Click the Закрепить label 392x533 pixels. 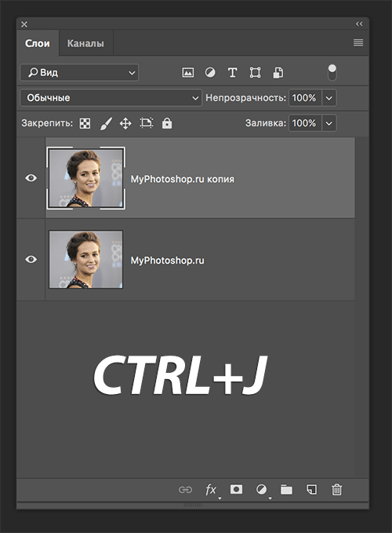click(x=47, y=123)
